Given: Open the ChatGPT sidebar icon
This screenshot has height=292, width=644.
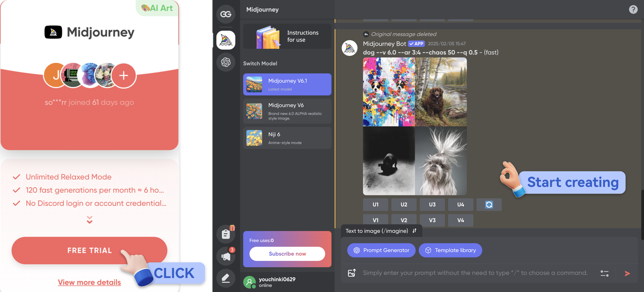Looking at the screenshot, I should (226, 62).
